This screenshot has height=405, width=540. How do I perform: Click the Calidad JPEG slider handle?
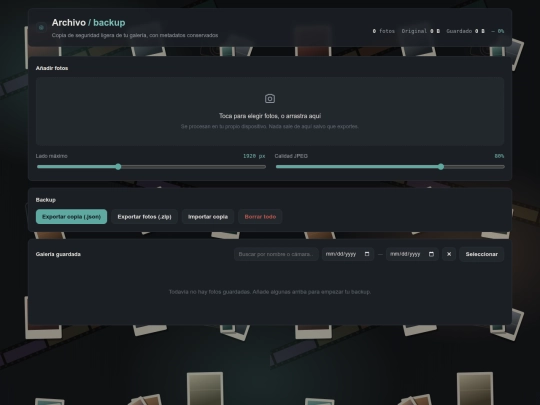pos(441,167)
